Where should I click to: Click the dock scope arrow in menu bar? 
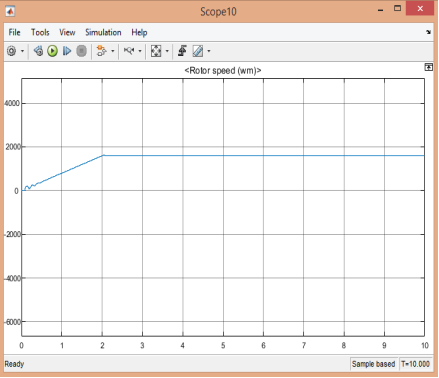pyautogui.click(x=428, y=32)
